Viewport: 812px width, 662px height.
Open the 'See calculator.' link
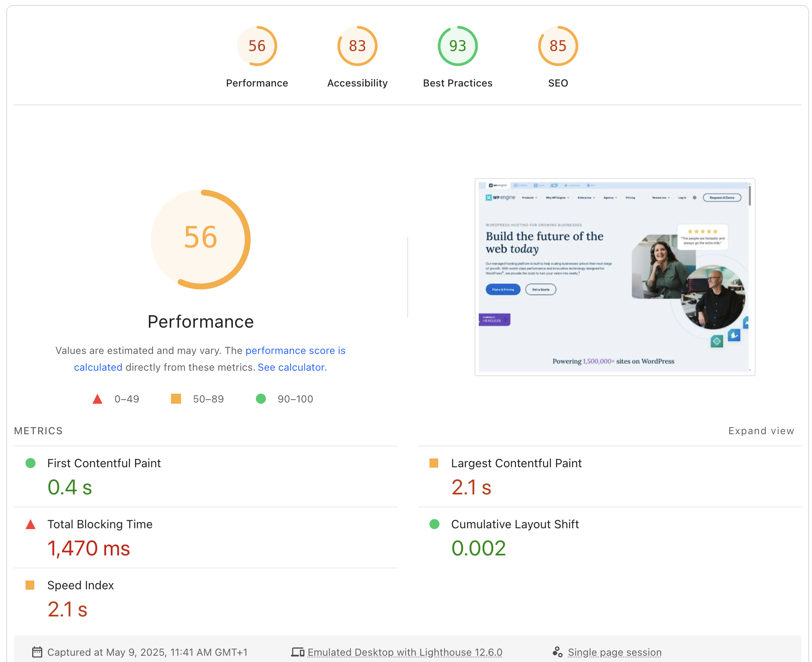292,367
